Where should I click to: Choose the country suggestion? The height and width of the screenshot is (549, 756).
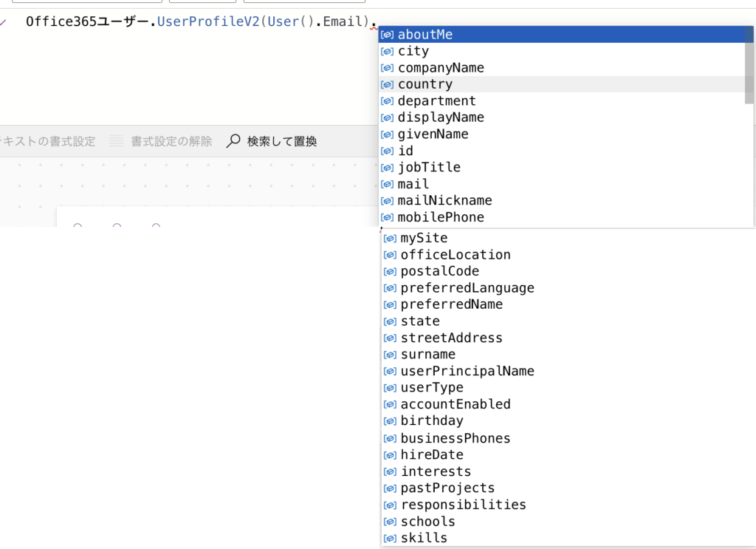[x=425, y=84]
